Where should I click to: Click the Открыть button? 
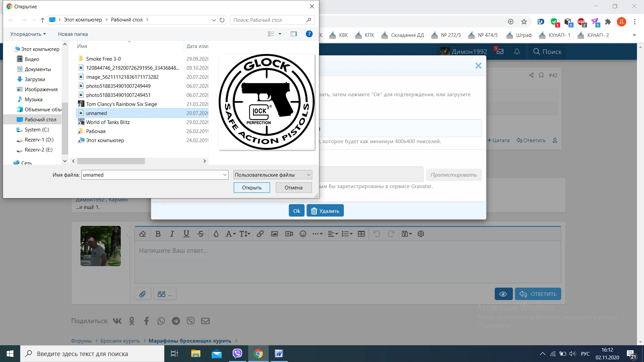[x=252, y=187]
